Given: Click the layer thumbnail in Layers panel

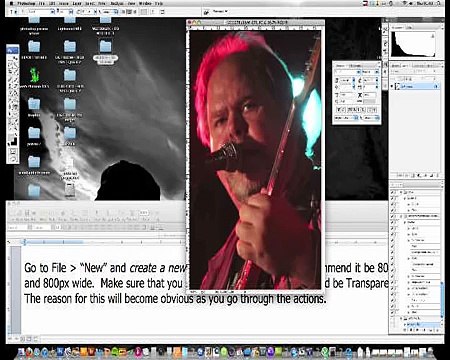Looking at the screenshot, I should pos(397,87).
